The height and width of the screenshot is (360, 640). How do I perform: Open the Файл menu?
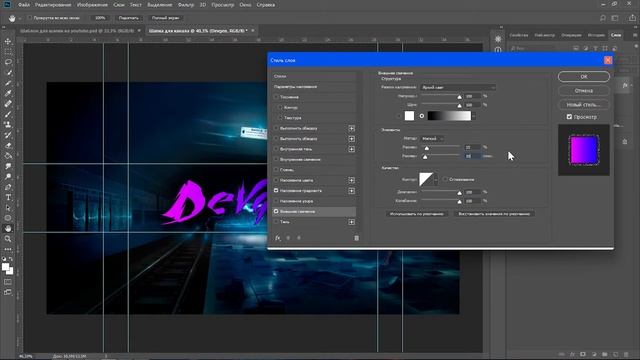24,5
